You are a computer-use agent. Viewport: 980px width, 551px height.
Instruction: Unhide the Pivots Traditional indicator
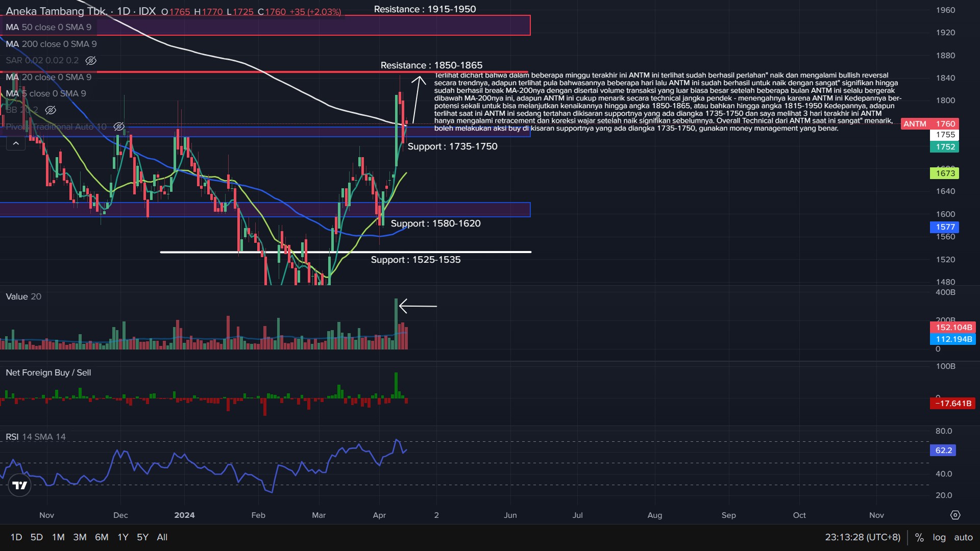118,127
